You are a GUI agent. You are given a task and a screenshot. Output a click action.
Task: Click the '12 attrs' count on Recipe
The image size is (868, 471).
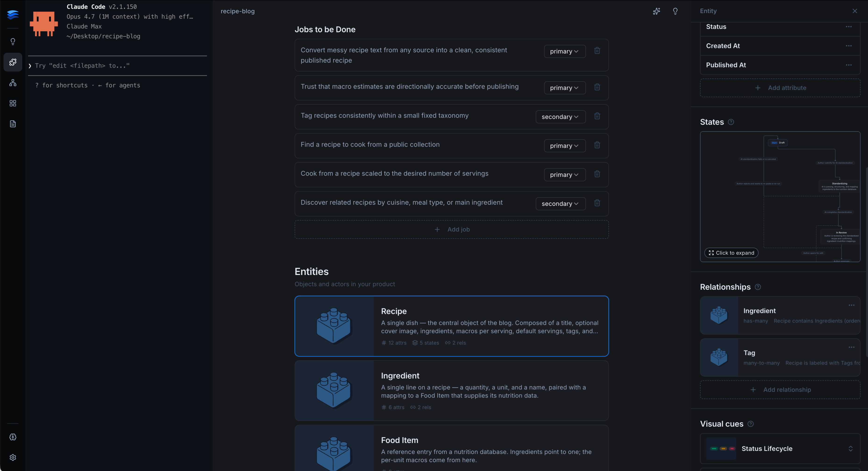(394, 343)
